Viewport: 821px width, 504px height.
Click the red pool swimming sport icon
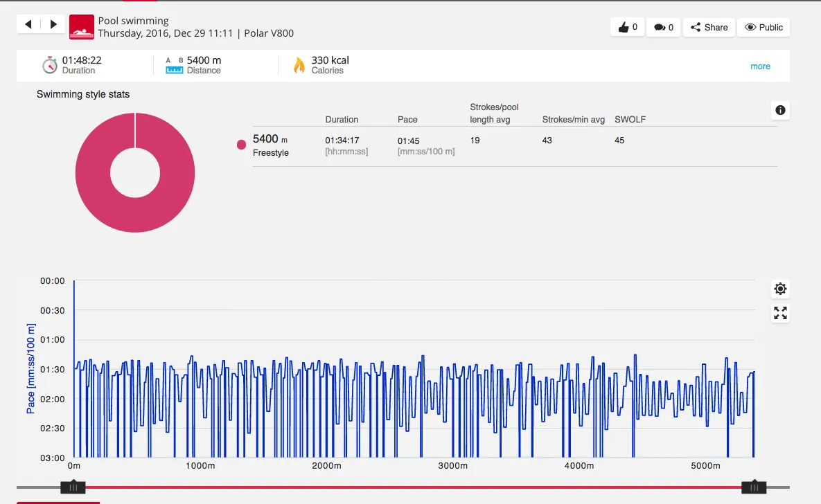(82, 27)
